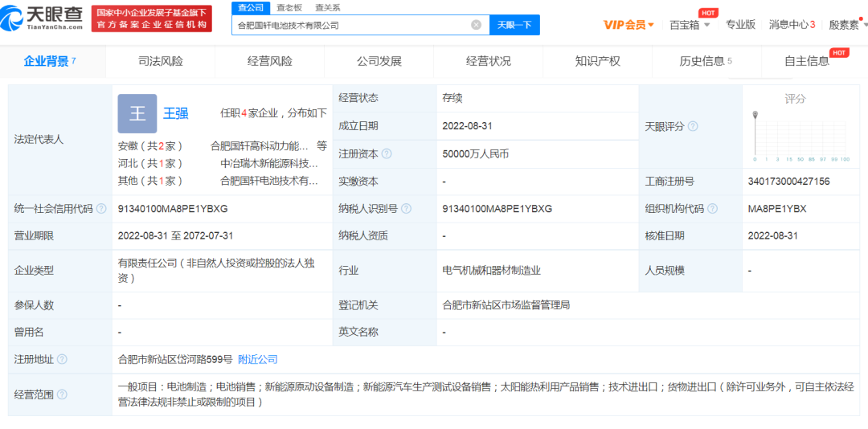Open help icon beside 组织机构代码
This screenshot has width=868, height=429.
712,209
